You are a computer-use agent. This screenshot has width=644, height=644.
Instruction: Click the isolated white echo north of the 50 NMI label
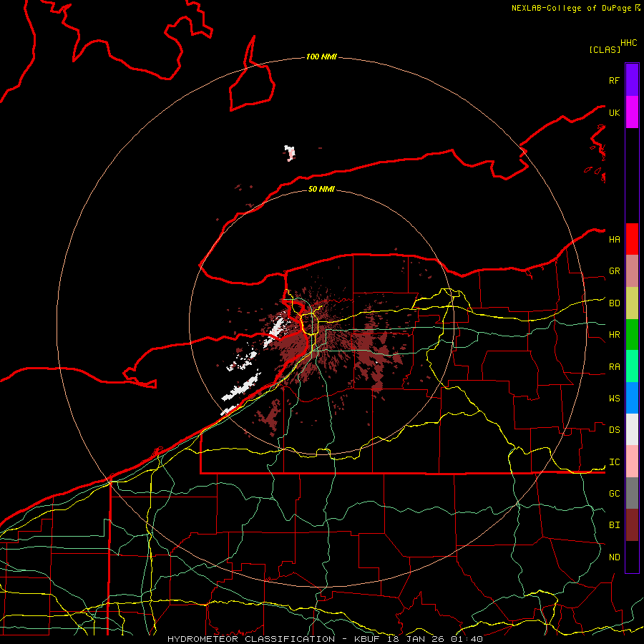tap(290, 153)
